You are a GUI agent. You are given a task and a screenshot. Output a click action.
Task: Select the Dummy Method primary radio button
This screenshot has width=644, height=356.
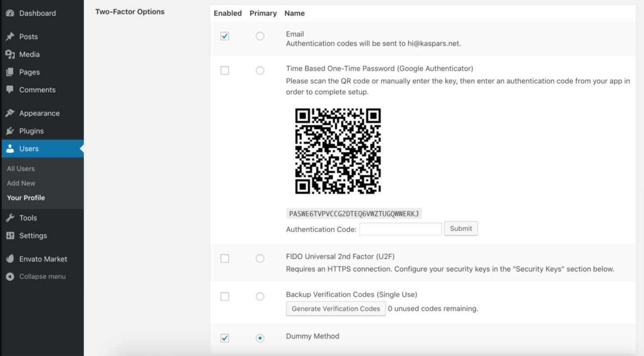tap(260, 338)
